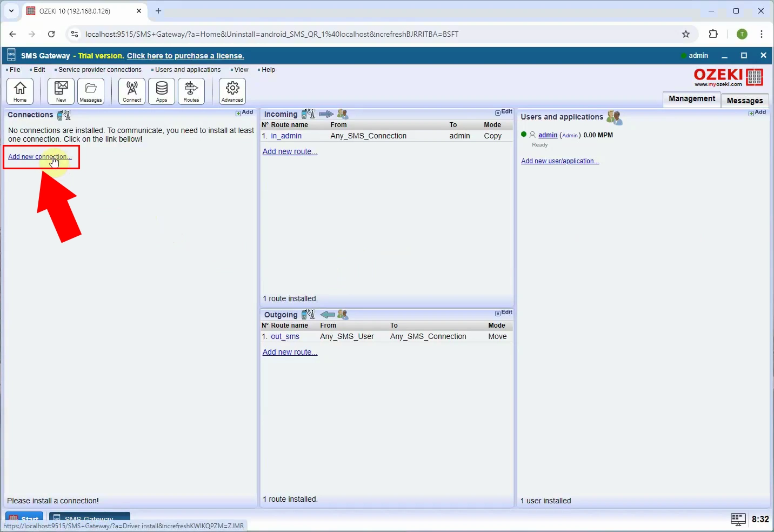The width and height of the screenshot is (774, 532).
Task: Open the Connect toolbar icon
Action: pos(132,91)
